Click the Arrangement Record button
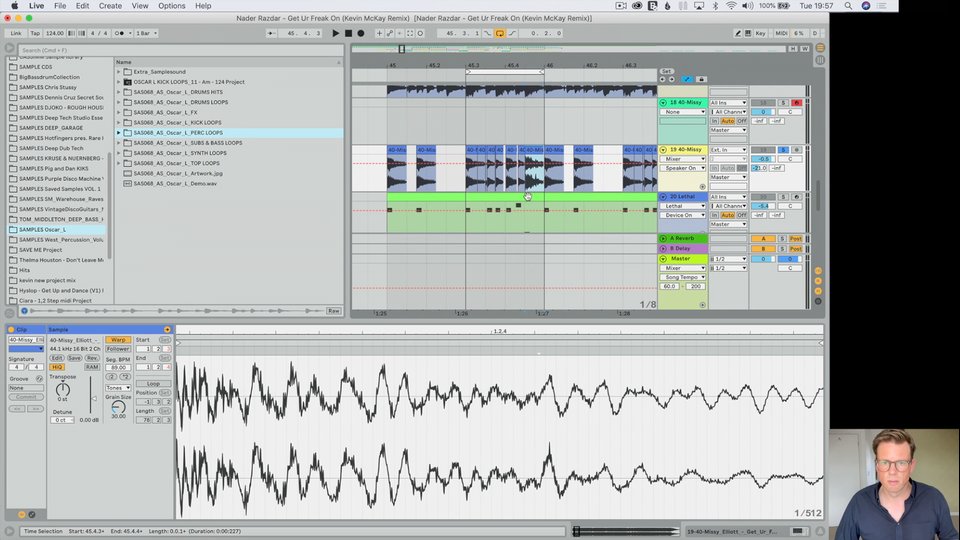Image resolution: width=960 pixels, height=540 pixels. click(x=361, y=33)
